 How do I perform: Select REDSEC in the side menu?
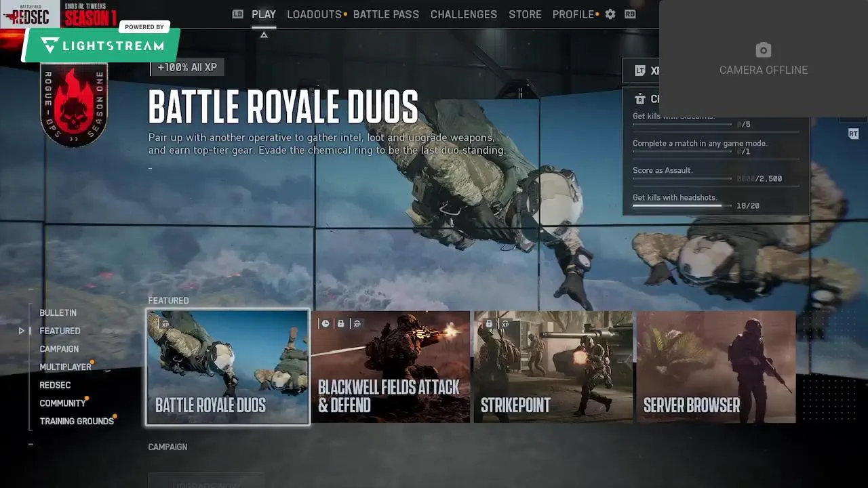click(55, 385)
